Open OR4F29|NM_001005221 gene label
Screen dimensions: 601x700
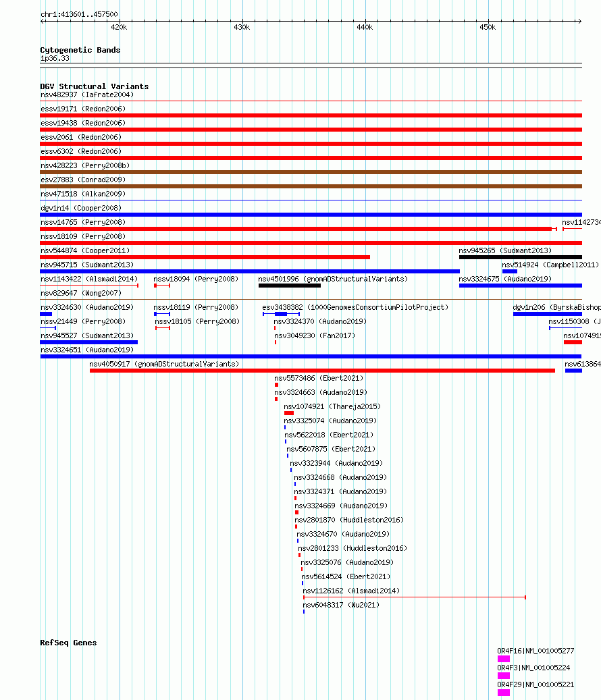point(535,685)
